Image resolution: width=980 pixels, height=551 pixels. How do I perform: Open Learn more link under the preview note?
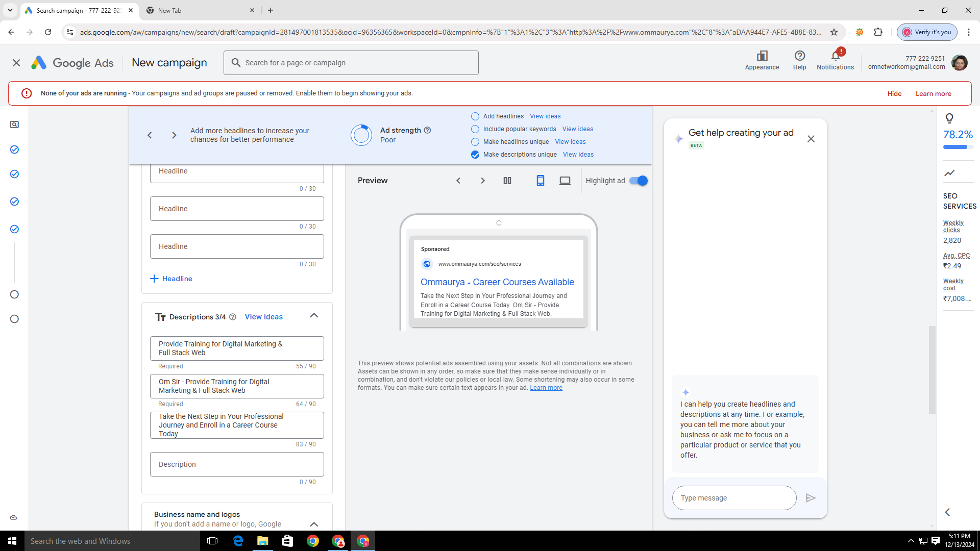pos(546,388)
